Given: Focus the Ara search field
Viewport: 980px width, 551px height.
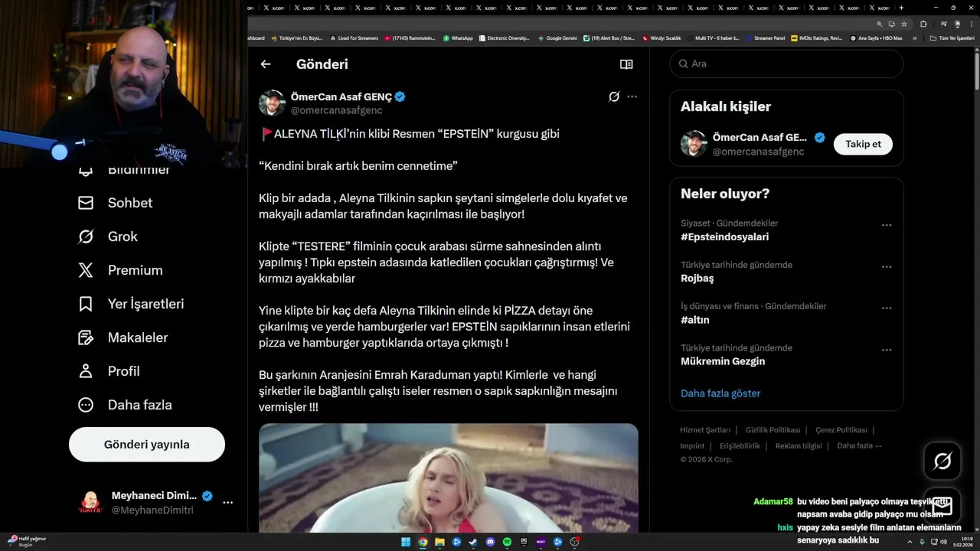Looking at the screenshot, I should 786,64.
